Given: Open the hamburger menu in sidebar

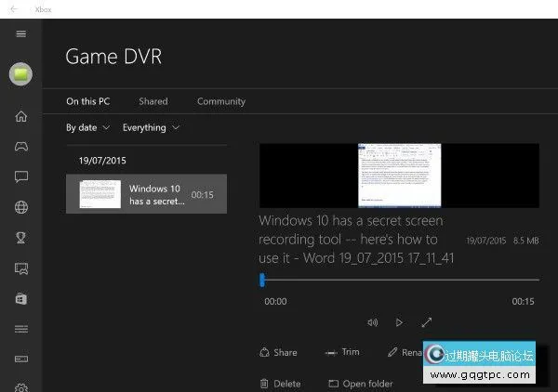Looking at the screenshot, I should click(20, 33).
